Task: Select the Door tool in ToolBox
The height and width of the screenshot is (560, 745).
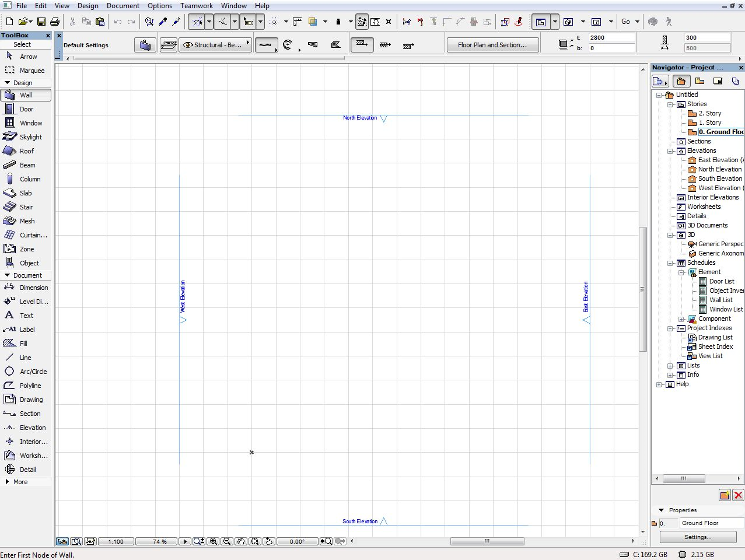Action: [26, 109]
